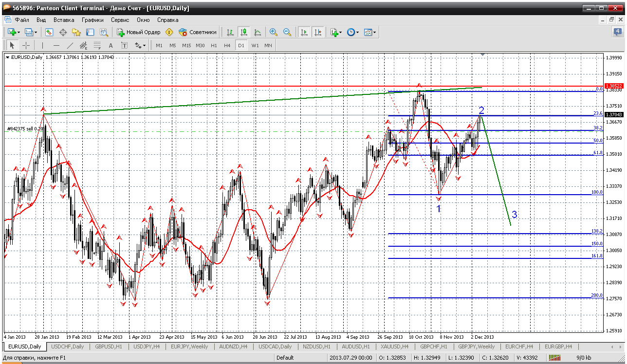Expand the chart templates dropdown

coord(375,33)
